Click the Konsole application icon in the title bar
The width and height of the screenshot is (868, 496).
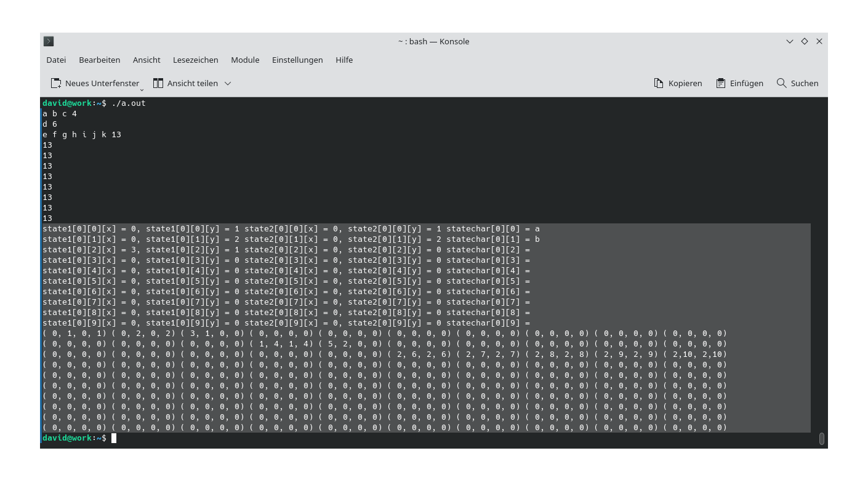(x=49, y=41)
